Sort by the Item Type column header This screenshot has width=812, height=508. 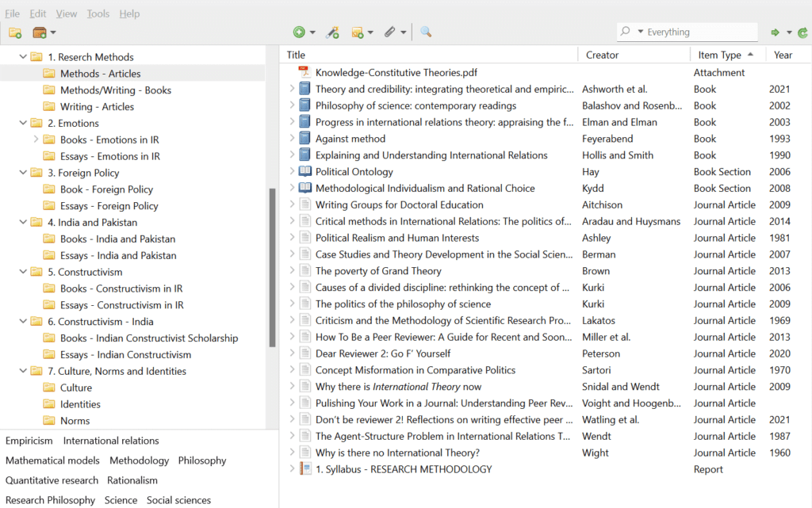point(728,55)
